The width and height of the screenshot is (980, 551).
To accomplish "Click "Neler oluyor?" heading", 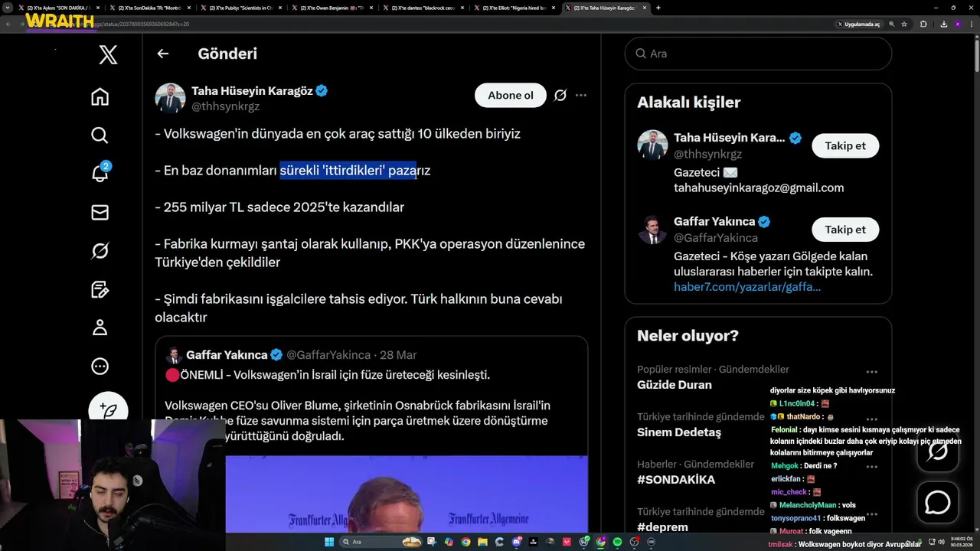I will (x=688, y=336).
